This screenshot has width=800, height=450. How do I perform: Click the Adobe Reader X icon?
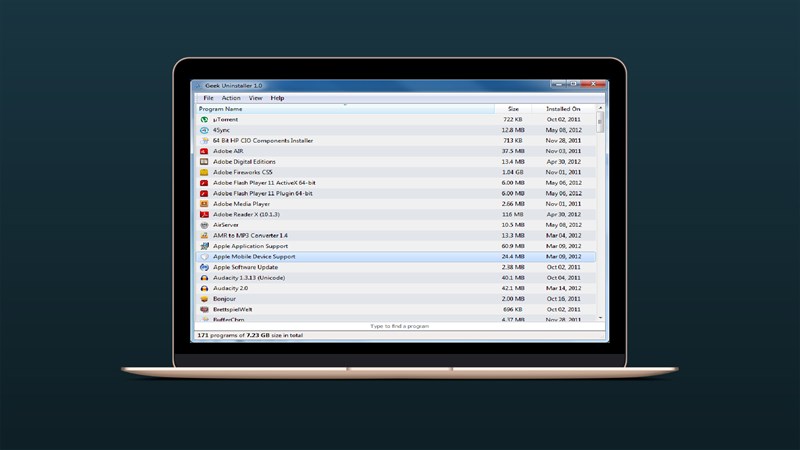[x=204, y=214]
